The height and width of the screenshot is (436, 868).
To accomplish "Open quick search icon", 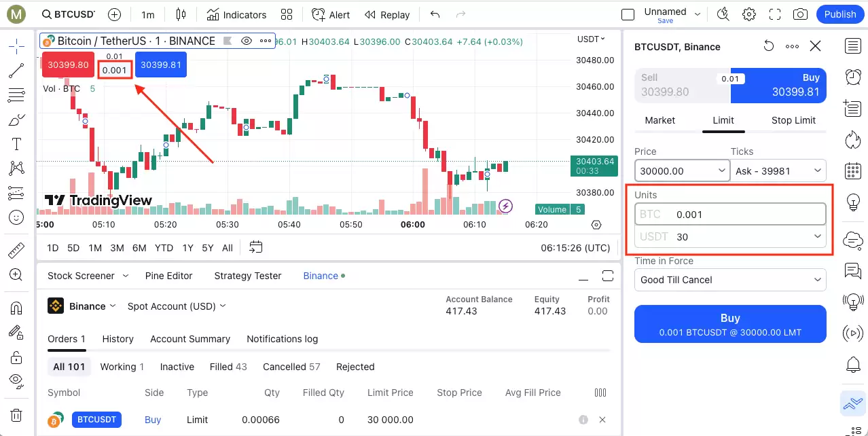I will pos(723,14).
